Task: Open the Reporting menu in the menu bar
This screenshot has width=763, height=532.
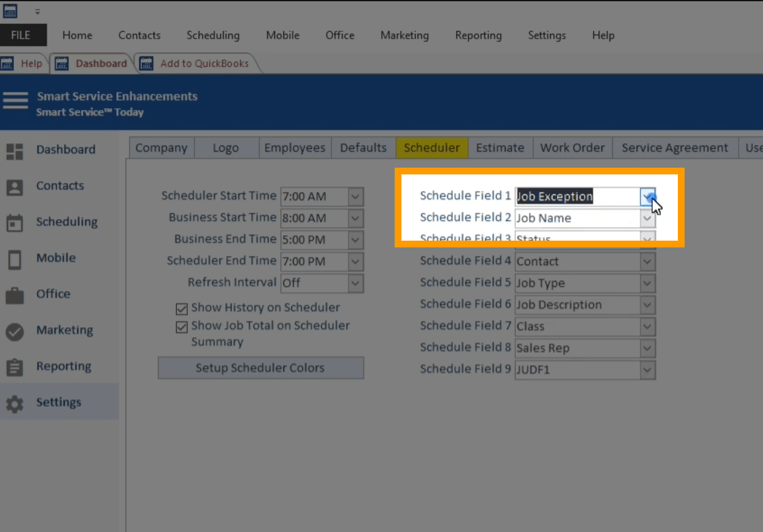Action: (x=478, y=35)
